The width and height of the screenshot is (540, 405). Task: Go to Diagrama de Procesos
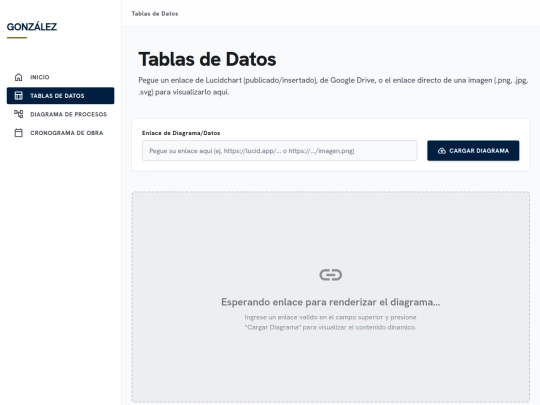click(x=61, y=114)
